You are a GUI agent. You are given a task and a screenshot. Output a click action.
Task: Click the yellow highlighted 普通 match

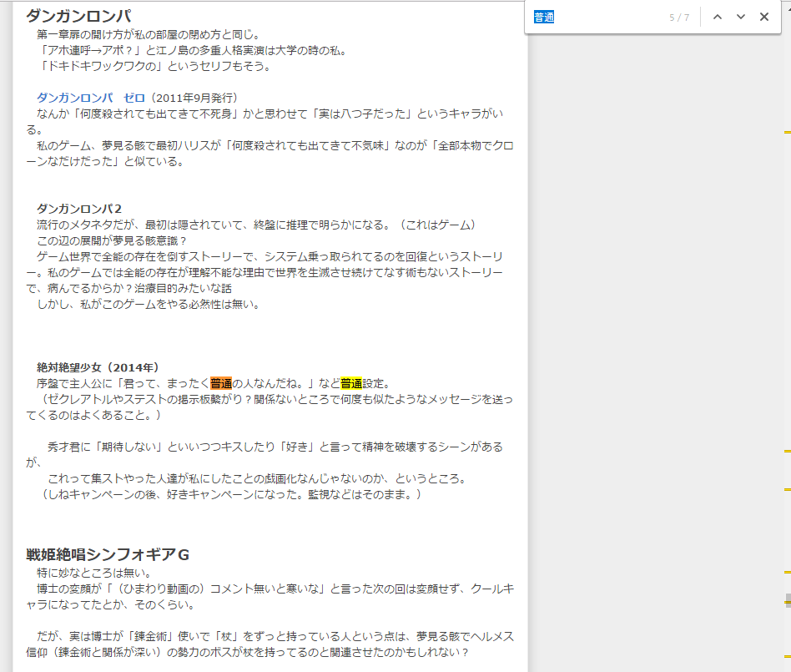pos(351,384)
